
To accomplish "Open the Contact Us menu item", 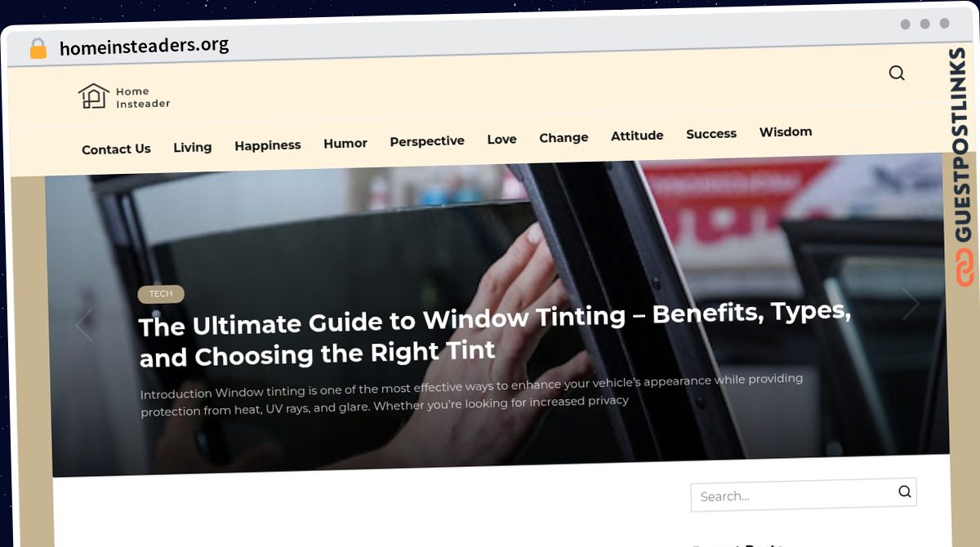I will click(x=116, y=149).
